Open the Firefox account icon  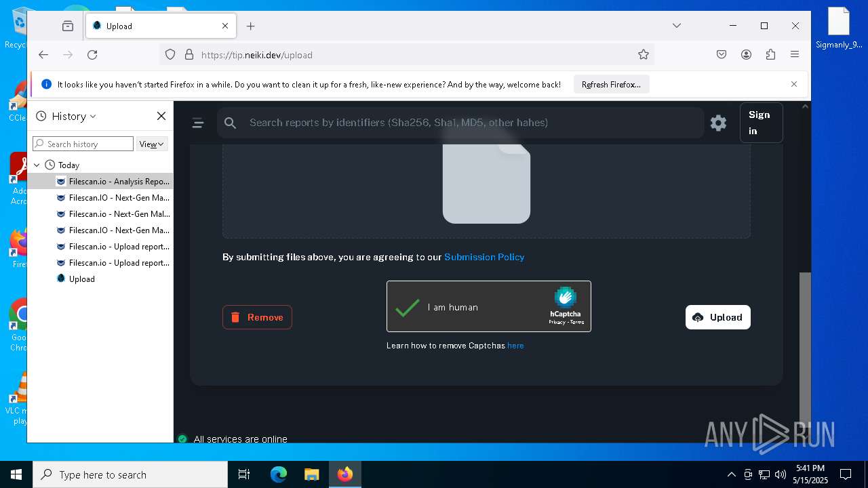746,55
